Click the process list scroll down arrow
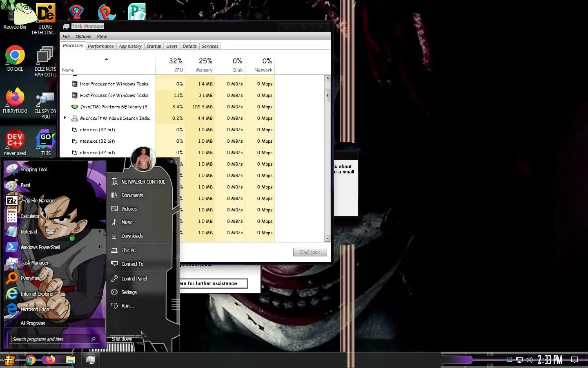Screen dimensions: 588x368 (x=327, y=238)
